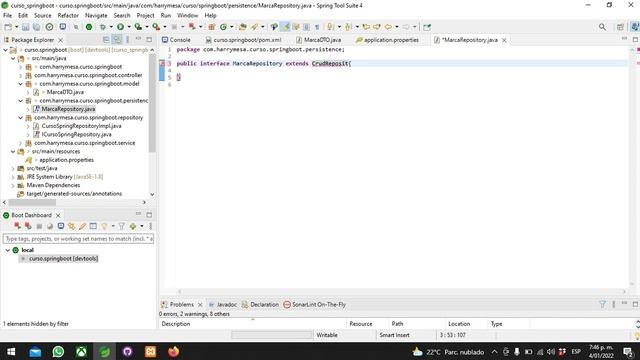The image size is (640, 360).
Task: Click the Open Perspective icon
Action: point(620,27)
